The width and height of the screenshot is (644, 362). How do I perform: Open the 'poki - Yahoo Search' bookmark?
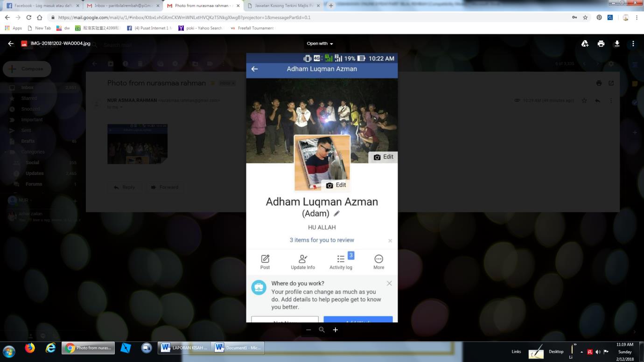click(201, 28)
